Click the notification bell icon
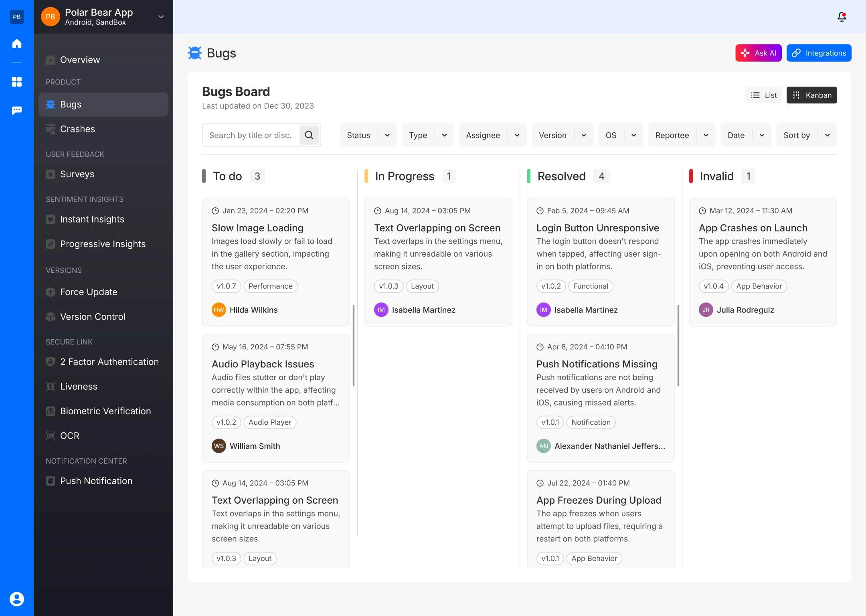 pyautogui.click(x=842, y=17)
